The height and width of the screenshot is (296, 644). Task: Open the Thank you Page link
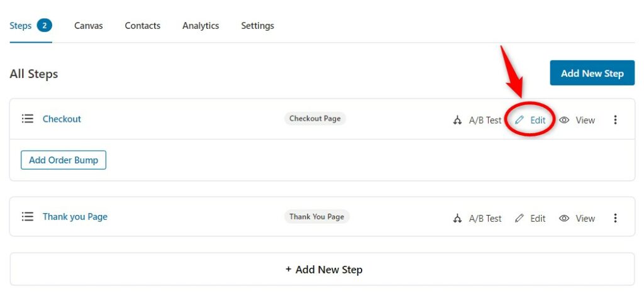click(75, 217)
